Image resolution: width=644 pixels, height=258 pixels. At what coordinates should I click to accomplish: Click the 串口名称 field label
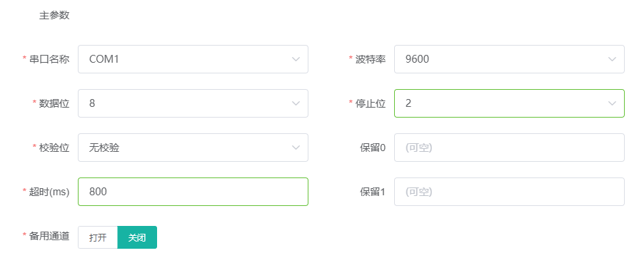coord(49,59)
